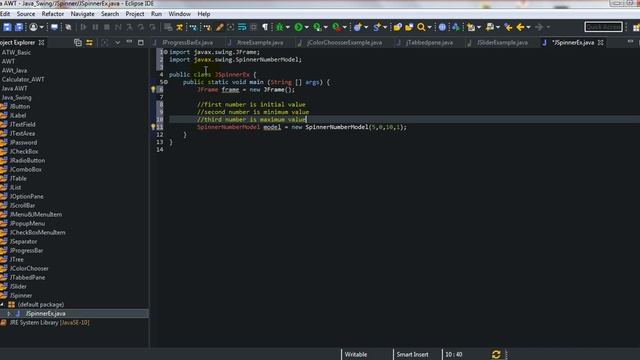
Task: Click the Toggle Mark Occurrences pencil icon
Action: (220, 27)
